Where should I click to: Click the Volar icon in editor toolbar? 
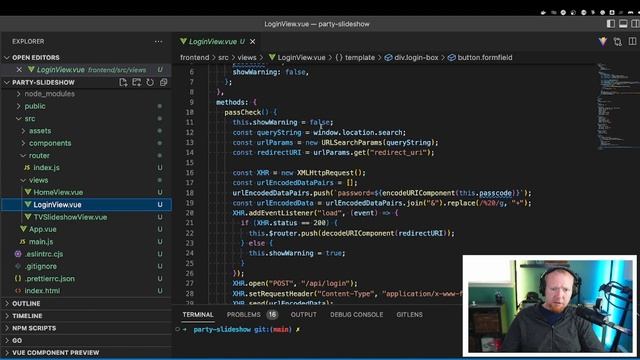tap(603, 42)
